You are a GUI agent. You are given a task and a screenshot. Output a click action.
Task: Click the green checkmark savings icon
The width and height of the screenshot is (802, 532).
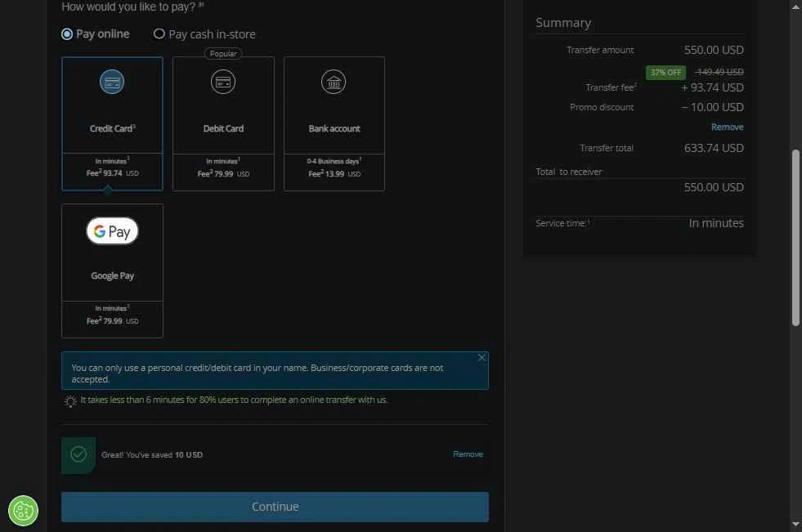[x=78, y=454]
